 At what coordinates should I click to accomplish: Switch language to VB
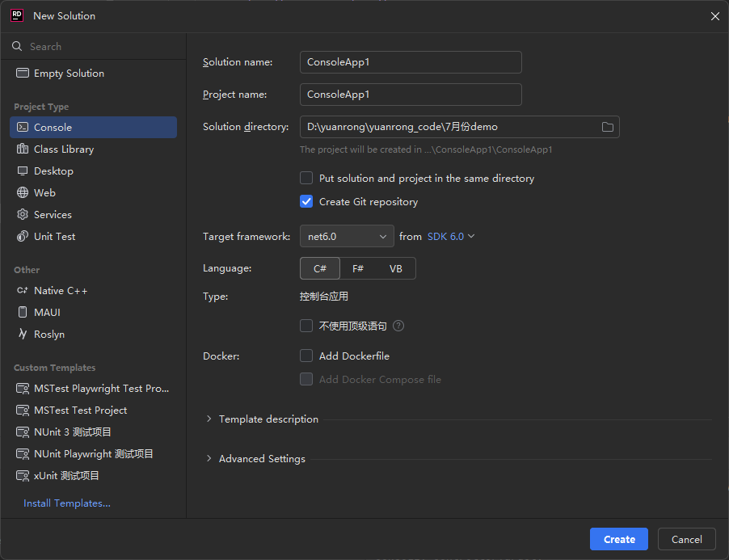click(x=395, y=268)
